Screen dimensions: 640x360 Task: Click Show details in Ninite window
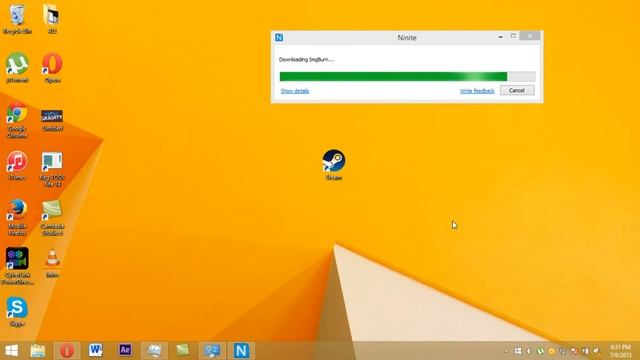295,91
